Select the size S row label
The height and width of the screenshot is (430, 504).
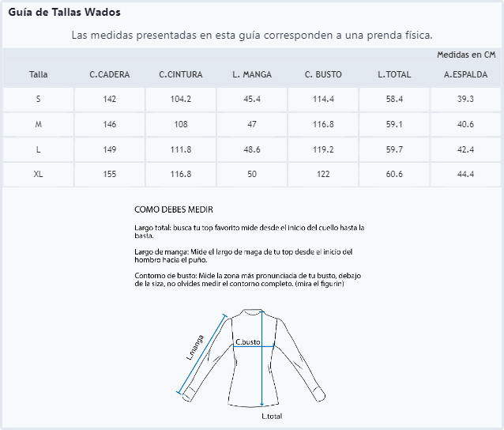[x=38, y=99]
